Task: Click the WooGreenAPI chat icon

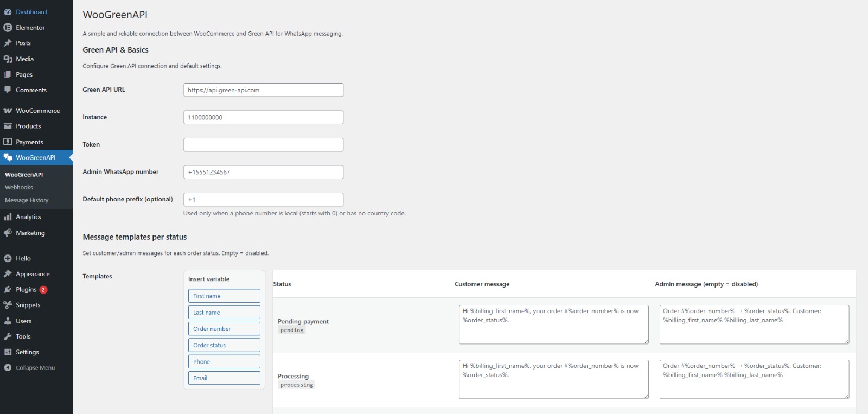Action: (x=8, y=157)
